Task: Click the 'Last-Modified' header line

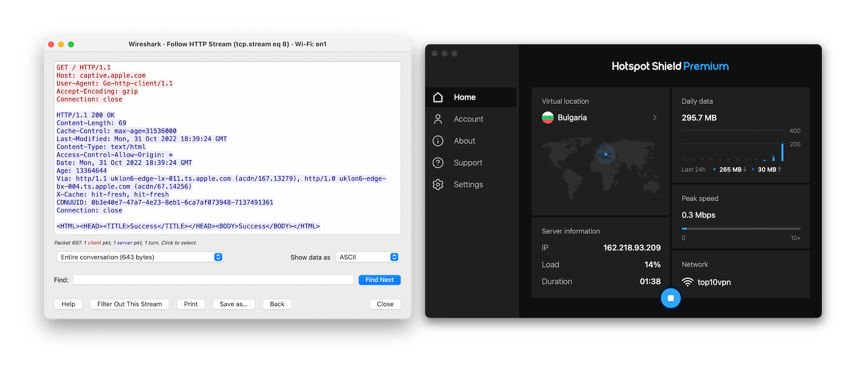Action: click(x=142, y=139)
